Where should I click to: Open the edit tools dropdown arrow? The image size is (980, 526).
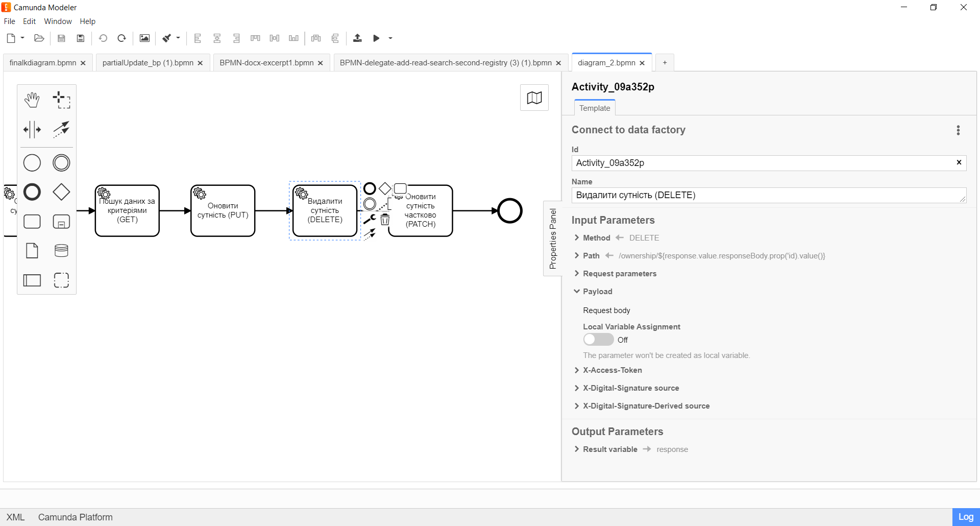[178, 38]
